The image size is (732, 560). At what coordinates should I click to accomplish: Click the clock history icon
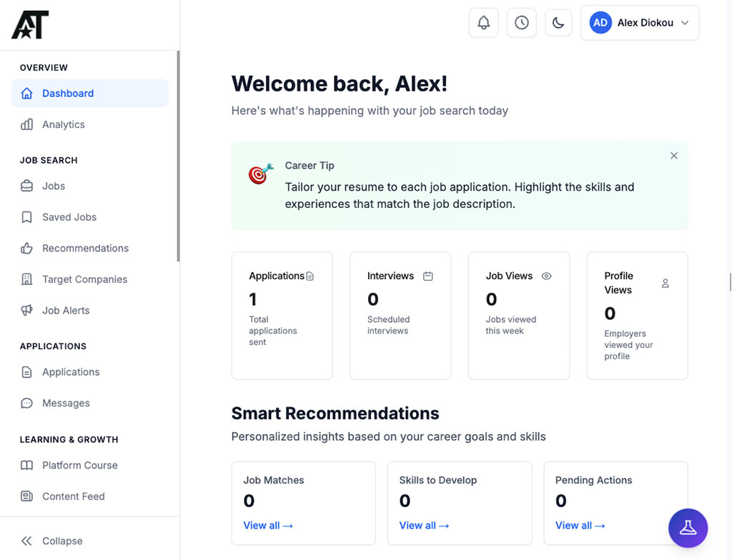tap(522, 23)
